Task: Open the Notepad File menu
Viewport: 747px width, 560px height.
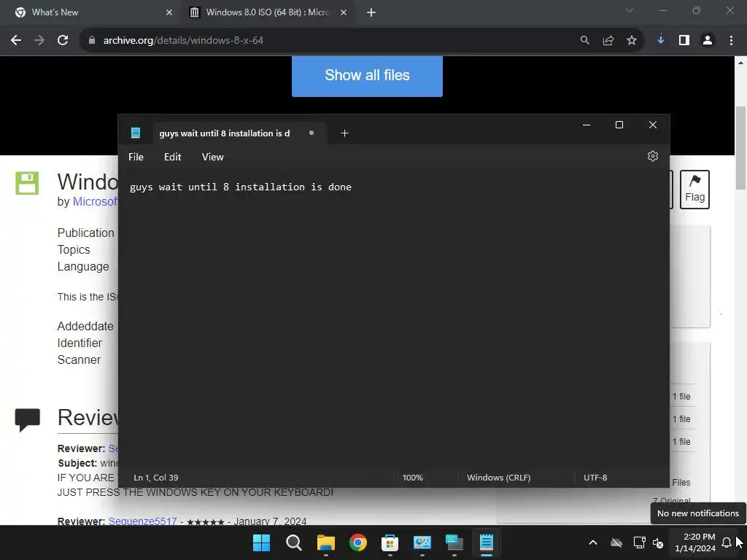Action: tap(136, 157)
